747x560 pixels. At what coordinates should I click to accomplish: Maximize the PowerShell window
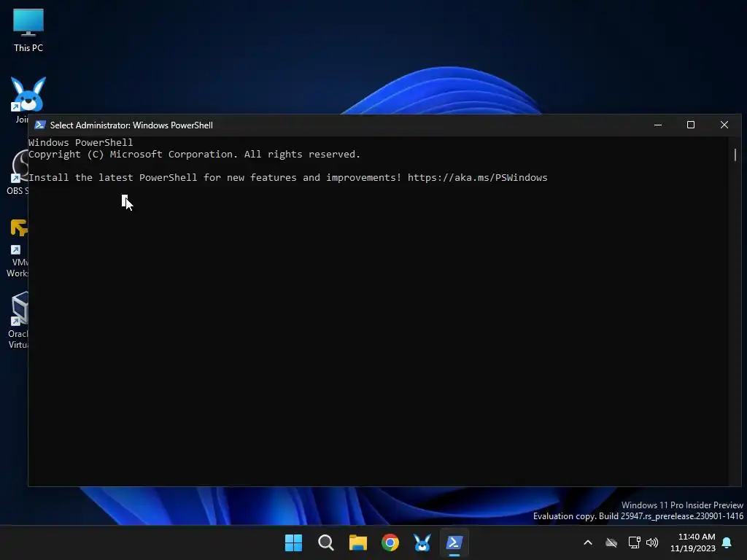[691, 125]
